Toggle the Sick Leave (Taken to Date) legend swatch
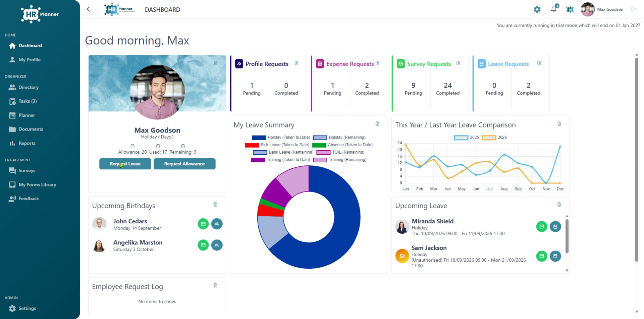The image size is (644, 319). click(252, 145)
